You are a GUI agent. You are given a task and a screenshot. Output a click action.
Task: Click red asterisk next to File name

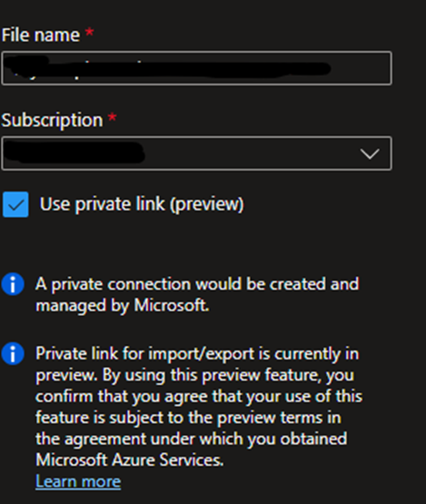click(89, 32)
